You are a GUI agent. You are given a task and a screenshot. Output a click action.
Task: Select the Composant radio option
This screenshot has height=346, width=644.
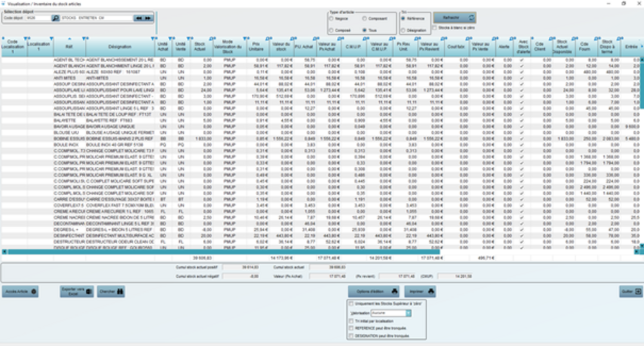point(365,19)
